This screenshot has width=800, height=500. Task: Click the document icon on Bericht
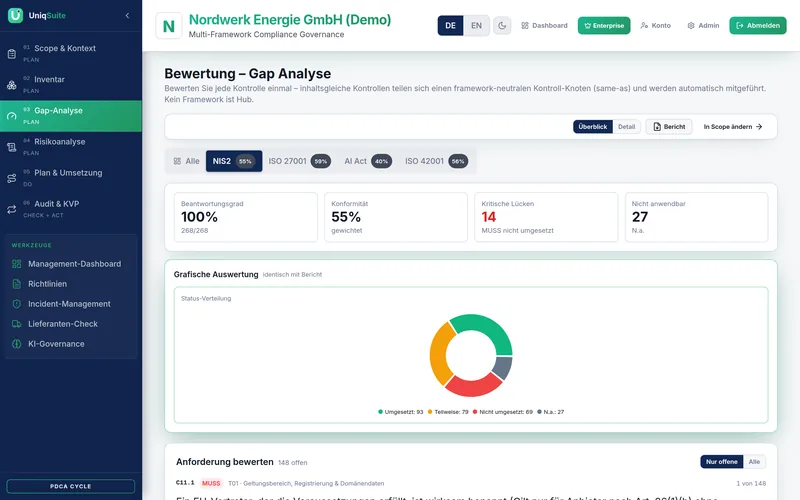pos(657,127)
